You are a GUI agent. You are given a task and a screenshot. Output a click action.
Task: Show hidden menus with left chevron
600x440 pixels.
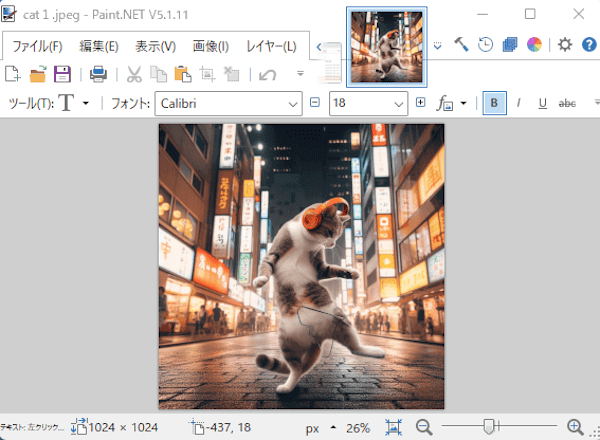tap(319, 47)
